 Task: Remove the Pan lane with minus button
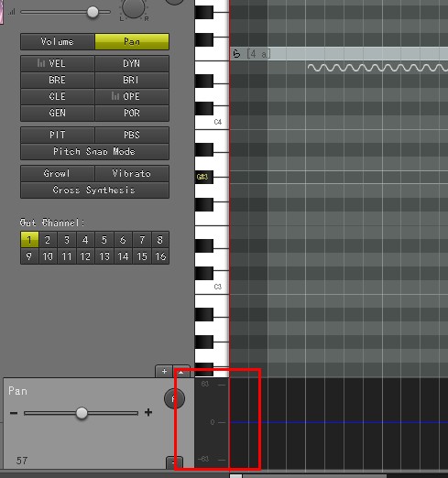point(174,462)
